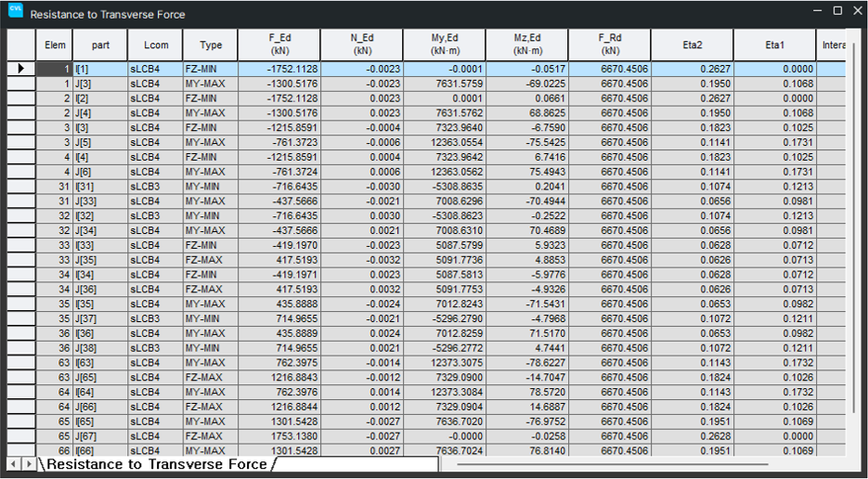Click the F_Ed value 435.8888
Image resolution: width=868 pixels, height=479 pixels.
pyautogui.click(x=279, y=304)
